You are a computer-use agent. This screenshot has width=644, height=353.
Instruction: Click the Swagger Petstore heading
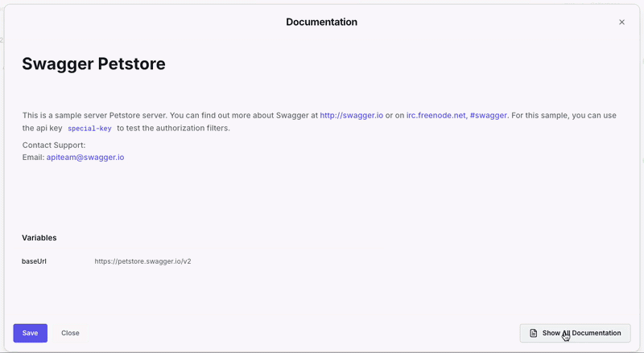coord(93,64)
